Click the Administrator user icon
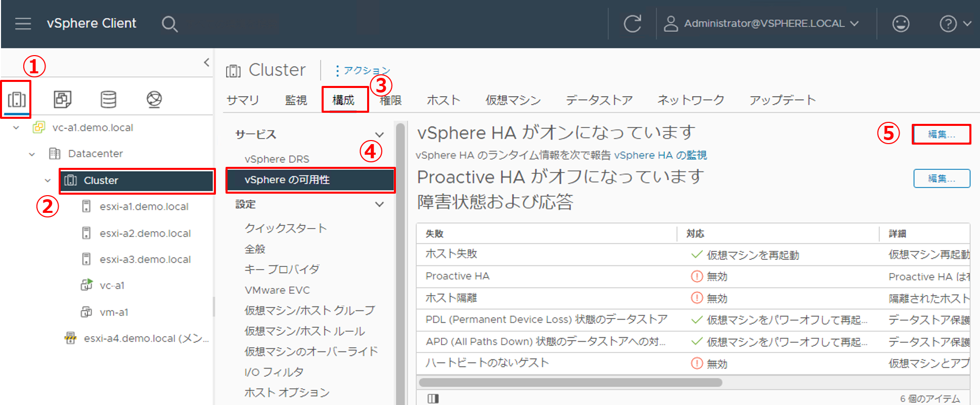980x405 pixels. click(x=671, y=24)
